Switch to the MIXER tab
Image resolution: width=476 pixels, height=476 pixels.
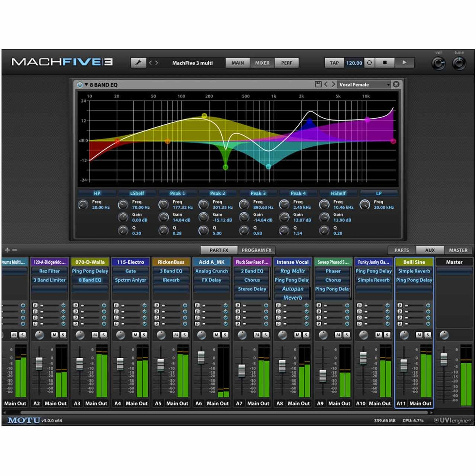tap(262, 63)
